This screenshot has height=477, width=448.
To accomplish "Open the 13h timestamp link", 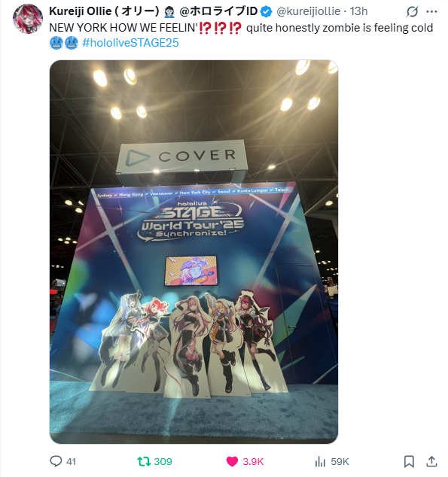I will pos(358,11).
